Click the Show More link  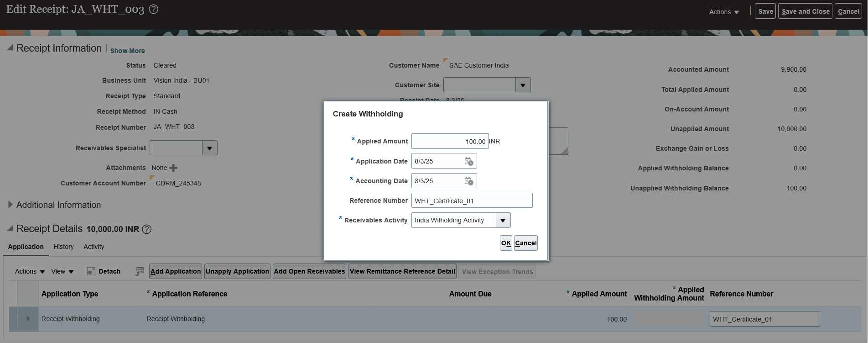[x=127, y=51]
